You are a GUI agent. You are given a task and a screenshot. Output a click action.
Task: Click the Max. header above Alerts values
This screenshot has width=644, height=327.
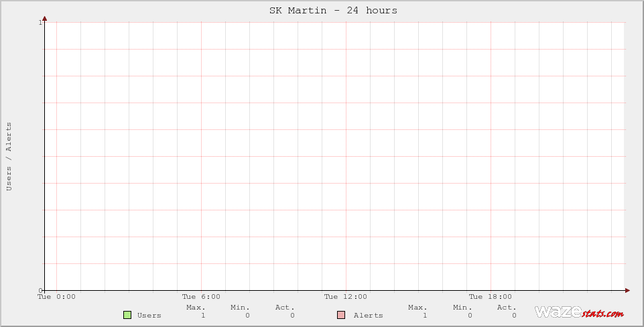click(x=417, y=308)
